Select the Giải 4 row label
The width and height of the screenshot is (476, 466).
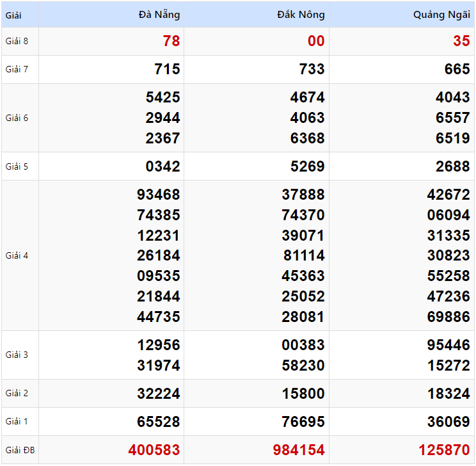tap(17, 256)
